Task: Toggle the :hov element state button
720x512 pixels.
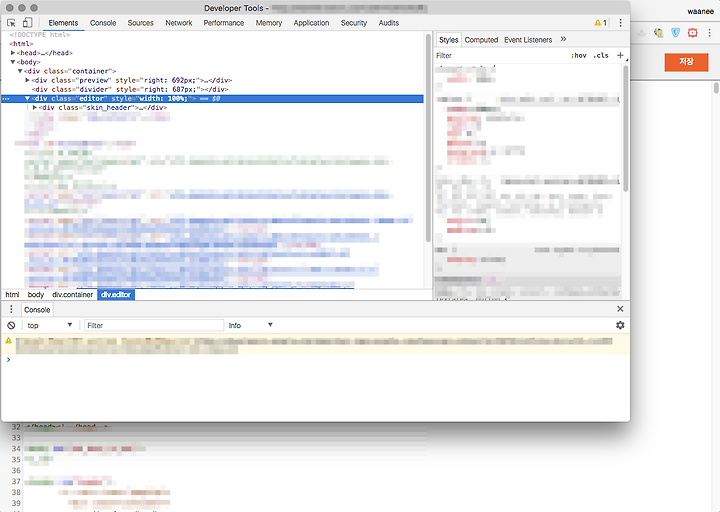Action: point(579,56)
